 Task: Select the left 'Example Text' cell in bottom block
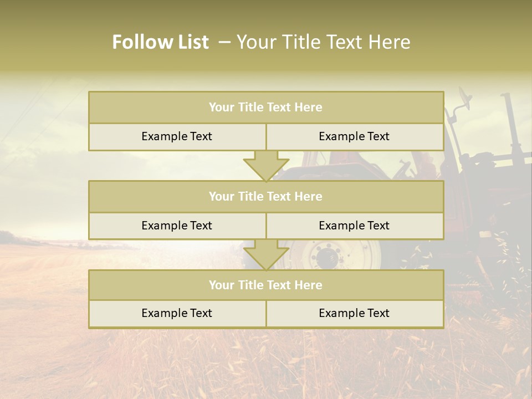click(177, 313)
